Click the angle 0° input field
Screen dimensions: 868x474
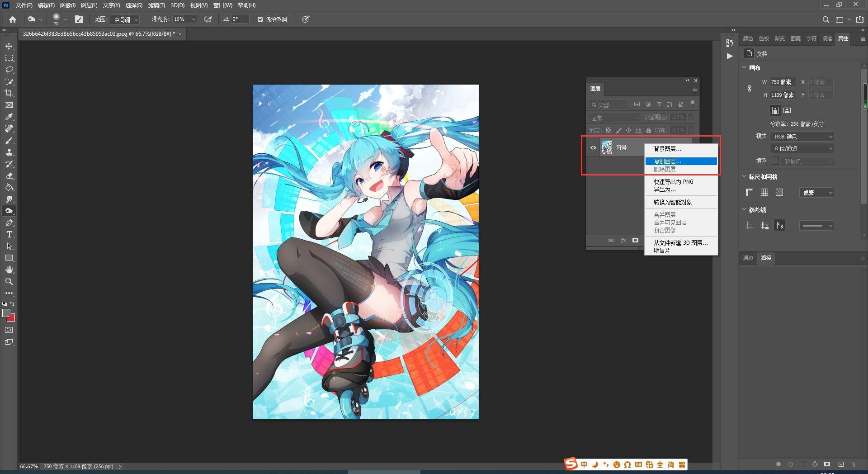point(240,19)
